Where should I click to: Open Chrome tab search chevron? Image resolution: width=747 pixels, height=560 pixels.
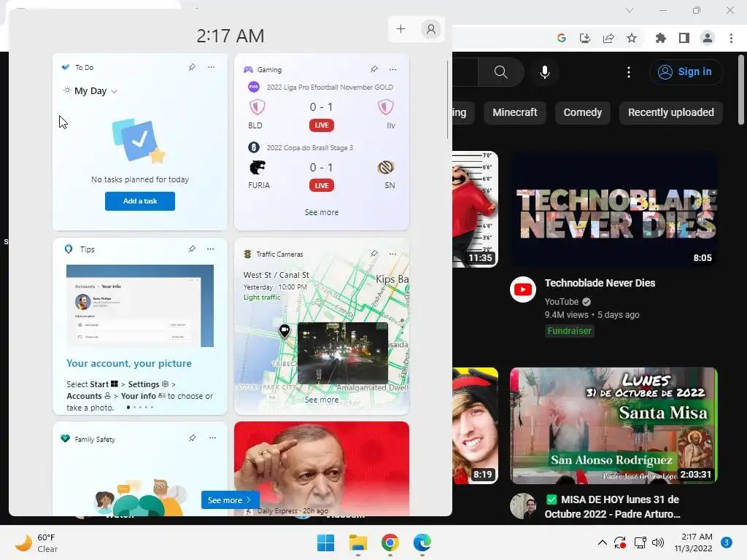(630, 10)
